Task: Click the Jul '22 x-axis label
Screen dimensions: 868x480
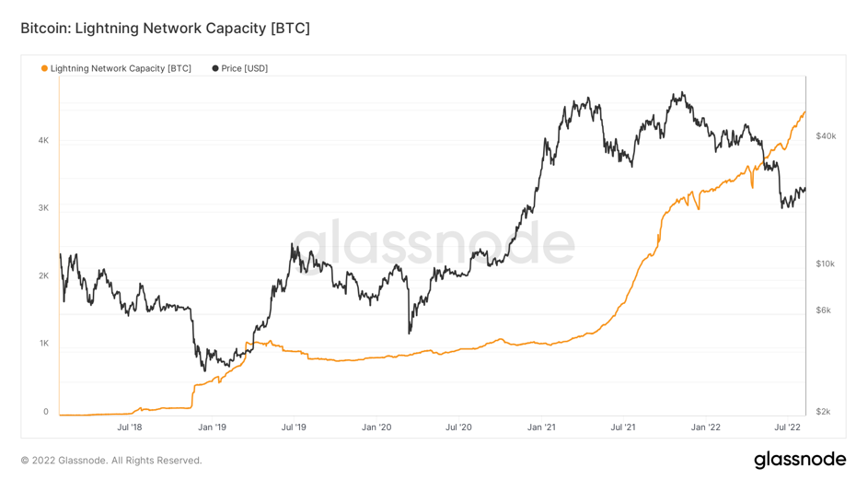Action: click(787, 427)
